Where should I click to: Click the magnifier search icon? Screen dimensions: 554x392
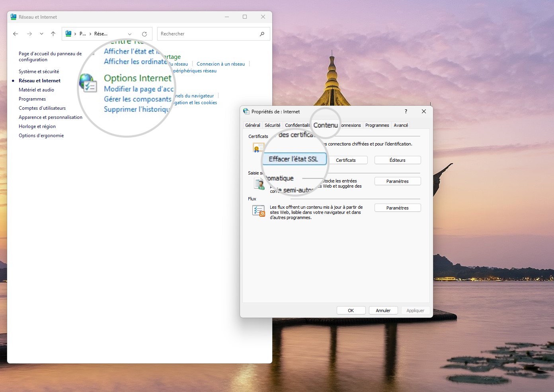pos(262,34)
